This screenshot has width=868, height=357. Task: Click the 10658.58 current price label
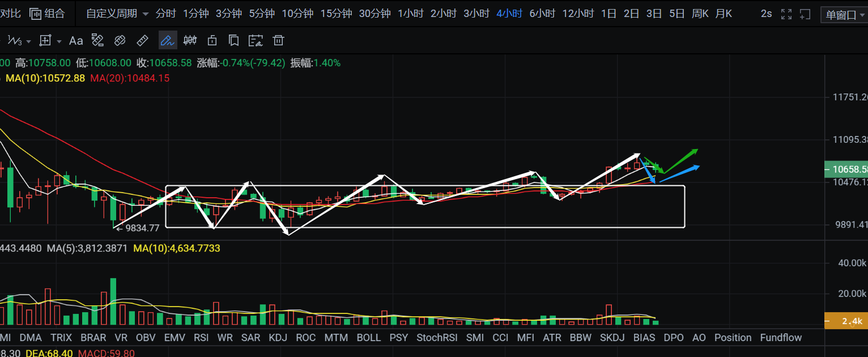click(x=846, y=169)
